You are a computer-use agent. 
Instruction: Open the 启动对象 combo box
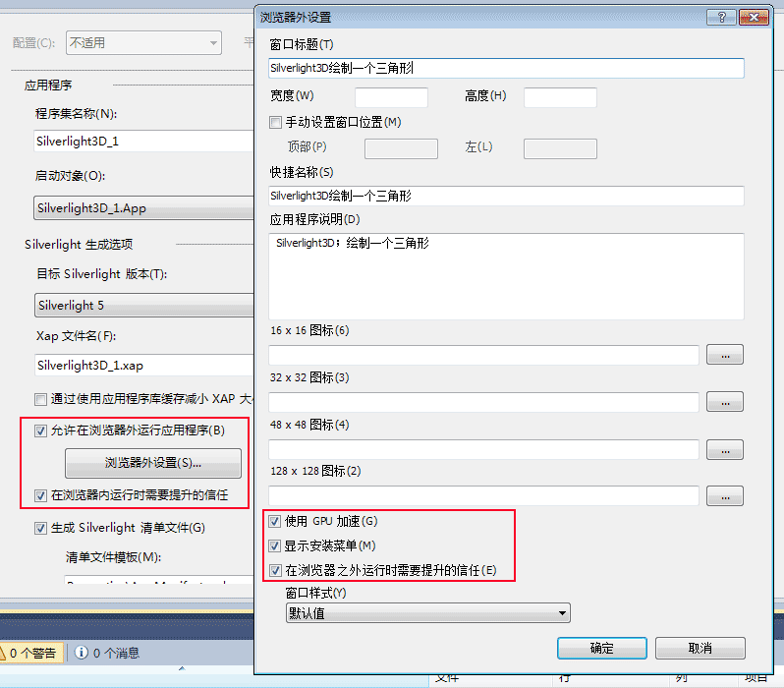click(x=143, y=208)
